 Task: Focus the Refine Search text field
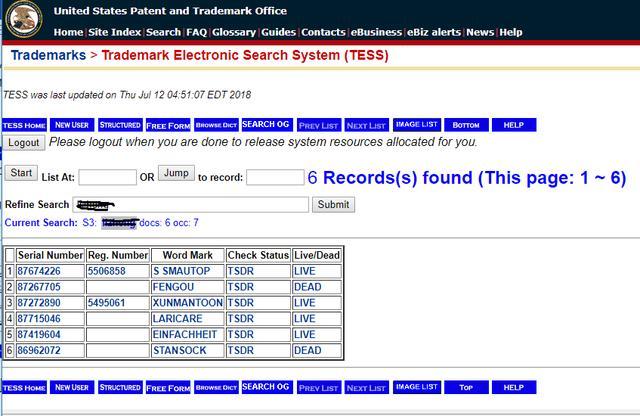tap(197, 204)
